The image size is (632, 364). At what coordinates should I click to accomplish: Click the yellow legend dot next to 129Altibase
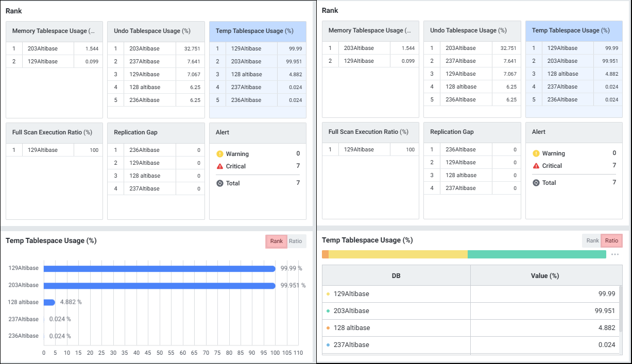[x=328, y=294]
